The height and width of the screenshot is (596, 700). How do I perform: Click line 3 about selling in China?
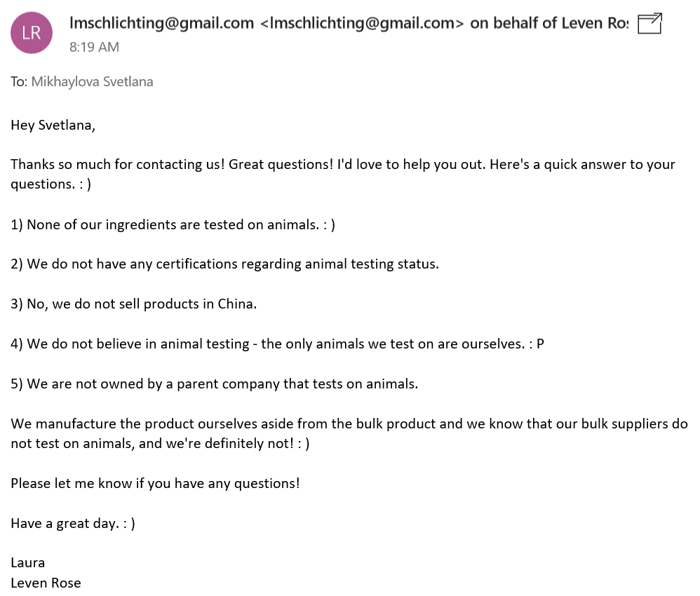click(x=134, y=304)
